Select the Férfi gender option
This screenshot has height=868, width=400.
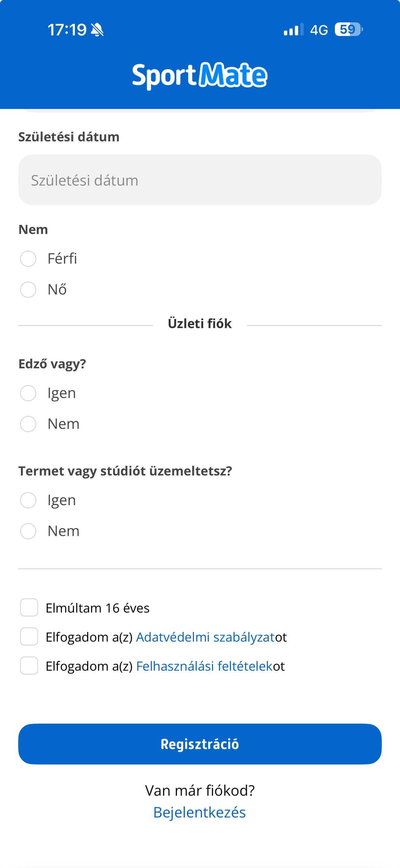point(28,259)
